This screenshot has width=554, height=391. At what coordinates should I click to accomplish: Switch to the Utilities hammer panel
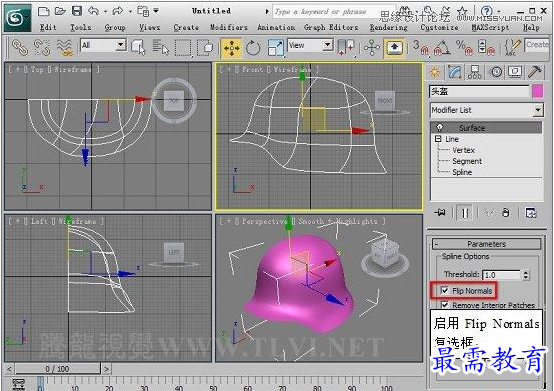pos(535,72)
